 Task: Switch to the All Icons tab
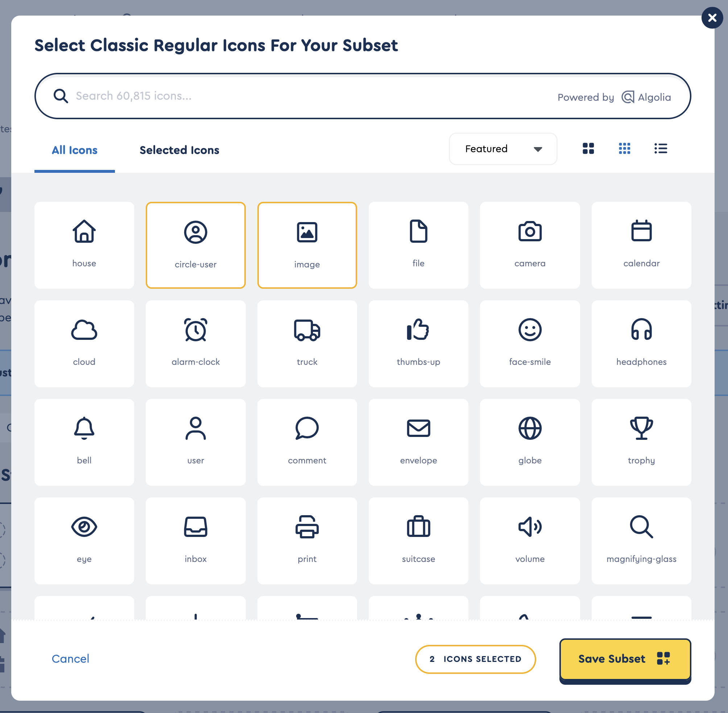(x=74, y=150)
